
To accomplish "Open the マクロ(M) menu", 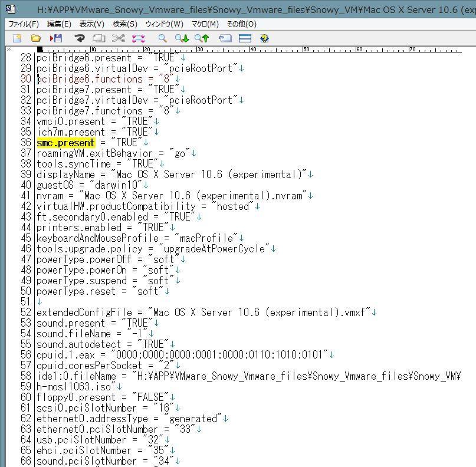I will 205,24.
